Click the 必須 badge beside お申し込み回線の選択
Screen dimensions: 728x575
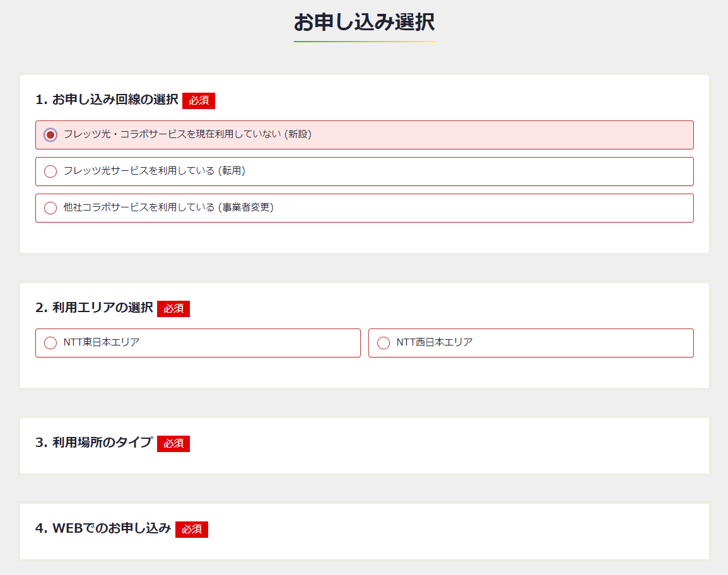(x=199, y=101)
